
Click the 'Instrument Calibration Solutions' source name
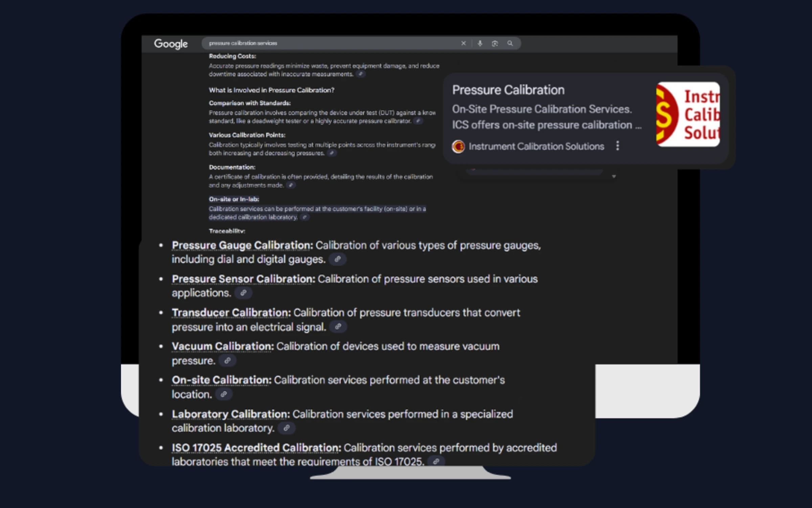(x=536, y=146)
